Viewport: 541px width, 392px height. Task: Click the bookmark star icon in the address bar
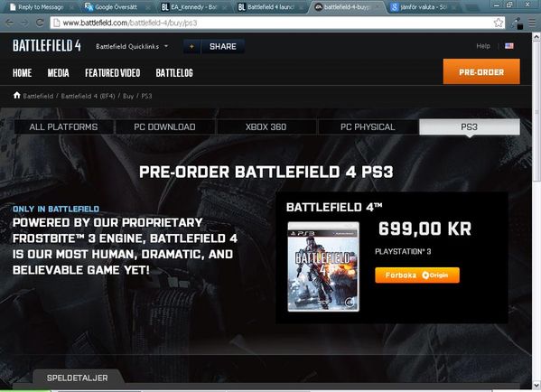499,23
